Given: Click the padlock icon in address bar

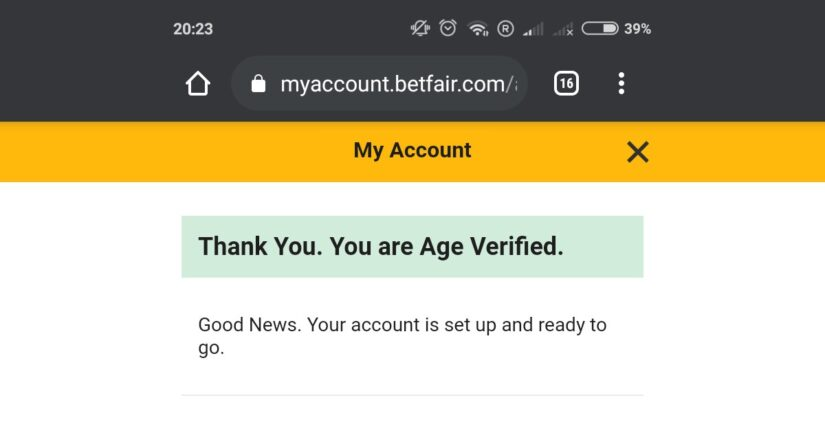Looking at the screenshot, I should [258, 84].
